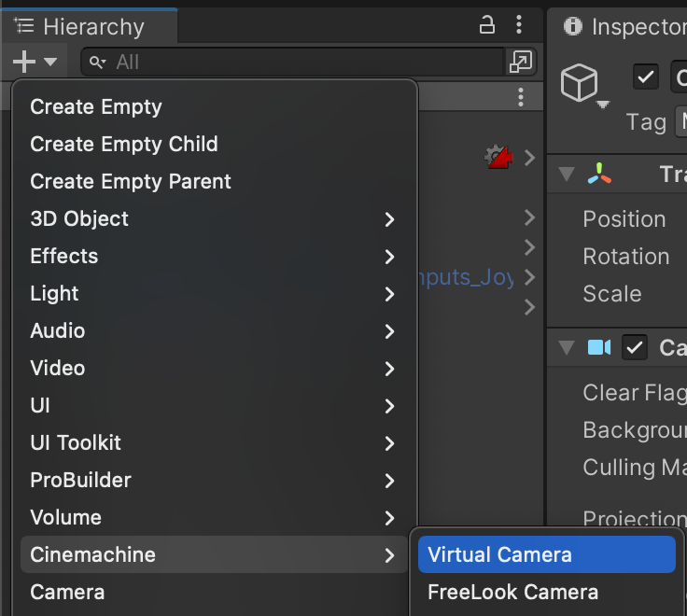Toggle the GameObject active checkbox
Viewport: 687px width, 616px height.
tap(646, 77)
